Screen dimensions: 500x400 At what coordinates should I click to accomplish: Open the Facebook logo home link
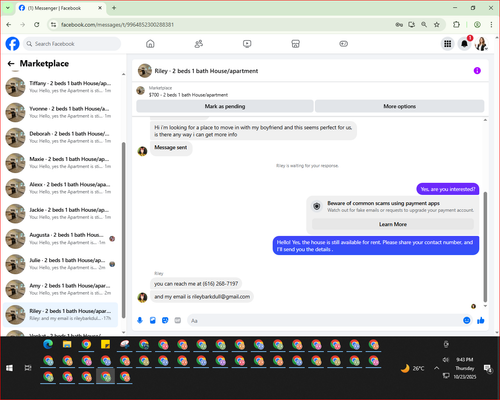pos(12,44)
